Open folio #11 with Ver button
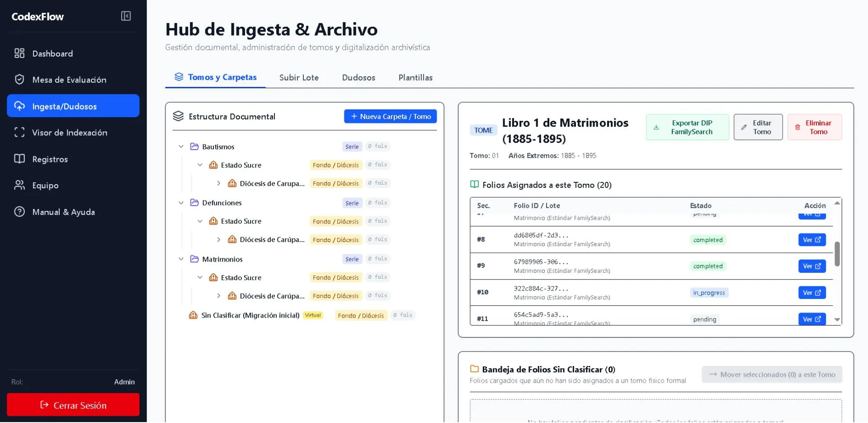Viewport: 868px width, 423px height. click(x=812, y=319)
